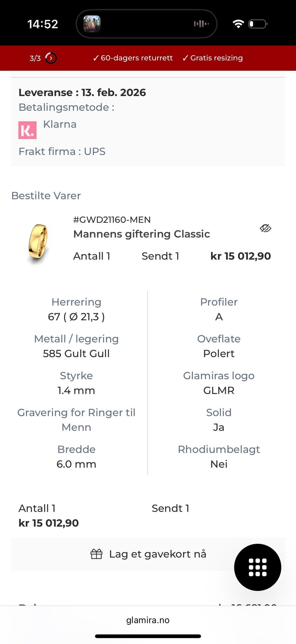Open the floating grid menu button

pos(258,567)
